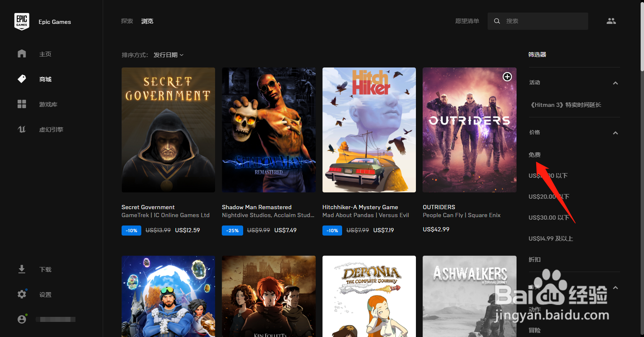Filter by US$20.00 以下 price
This screenshot has height=337, width=644.
[x=549, y=197]
